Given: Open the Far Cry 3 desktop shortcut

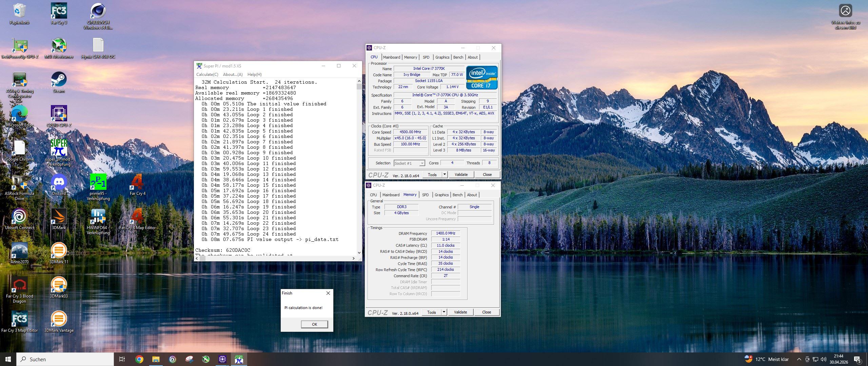Looking at the screenshot, I should coord(59,14).
